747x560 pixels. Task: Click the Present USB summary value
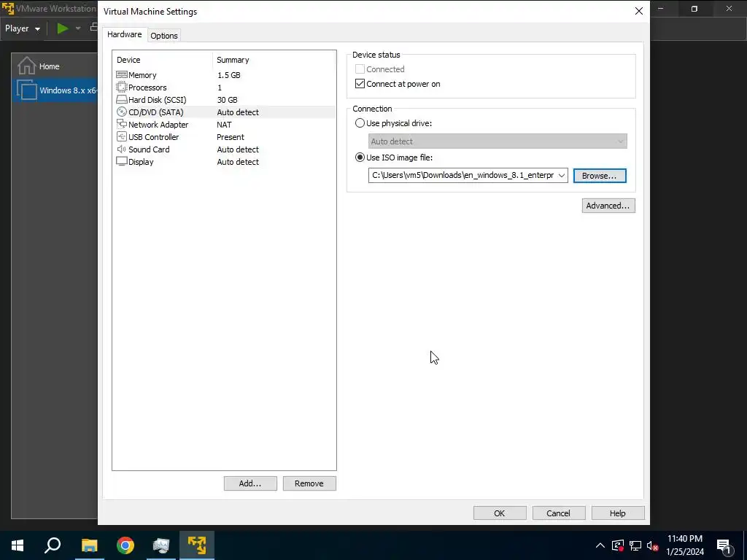click(x=231, y=137)
